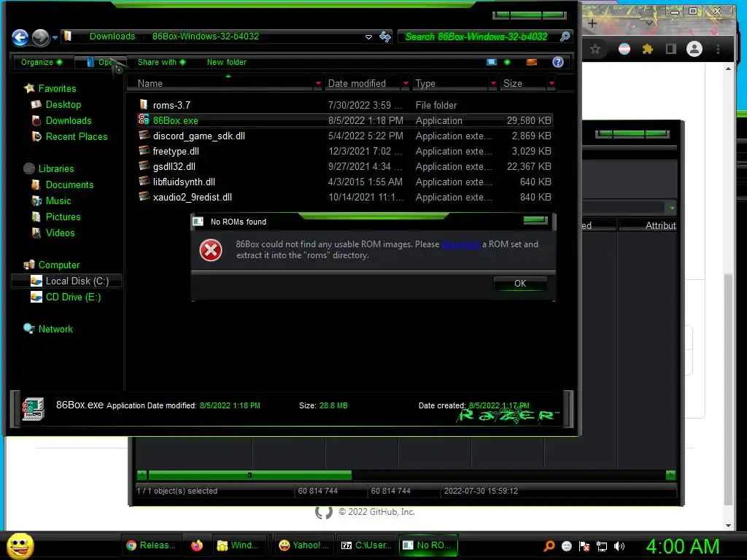Open Network in navigation pane
Viewport: 747px width, 560px height.
coord(48,329)
